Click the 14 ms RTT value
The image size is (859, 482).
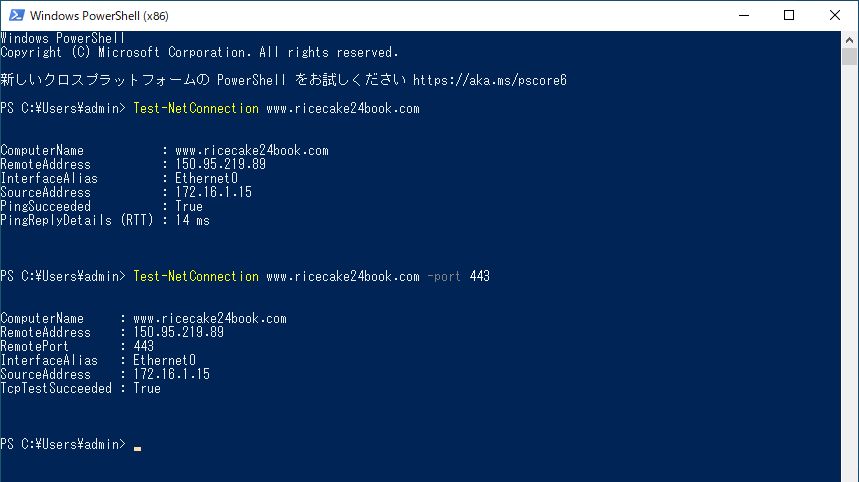[x=192, y=220]
